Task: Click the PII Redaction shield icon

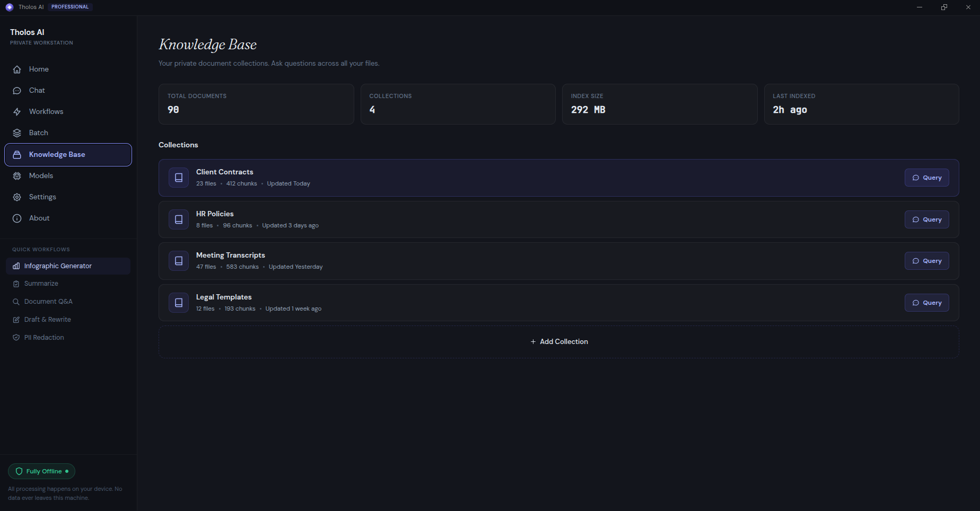Action: (x=16, y=338)
